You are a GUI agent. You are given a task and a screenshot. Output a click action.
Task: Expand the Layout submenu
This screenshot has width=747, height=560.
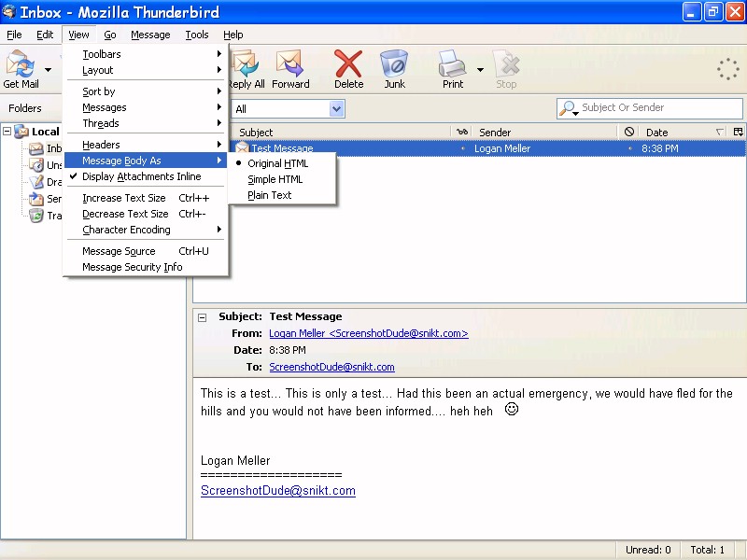[x=146, y=70]
